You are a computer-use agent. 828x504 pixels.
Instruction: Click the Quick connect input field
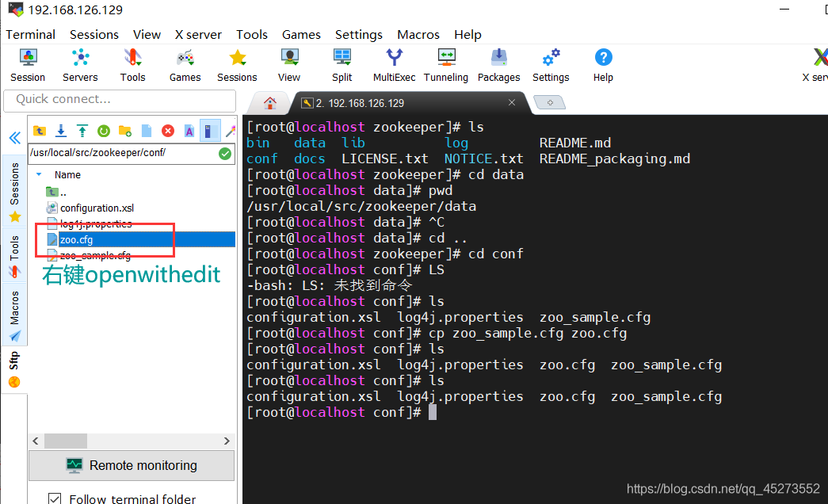[x=120, y=100]
